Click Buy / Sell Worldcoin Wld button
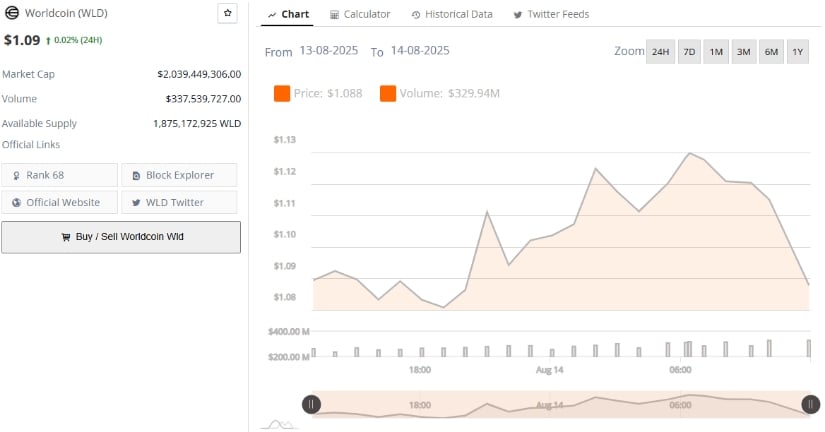This screenshot has width=825, height=432. (x=121, y=237)
